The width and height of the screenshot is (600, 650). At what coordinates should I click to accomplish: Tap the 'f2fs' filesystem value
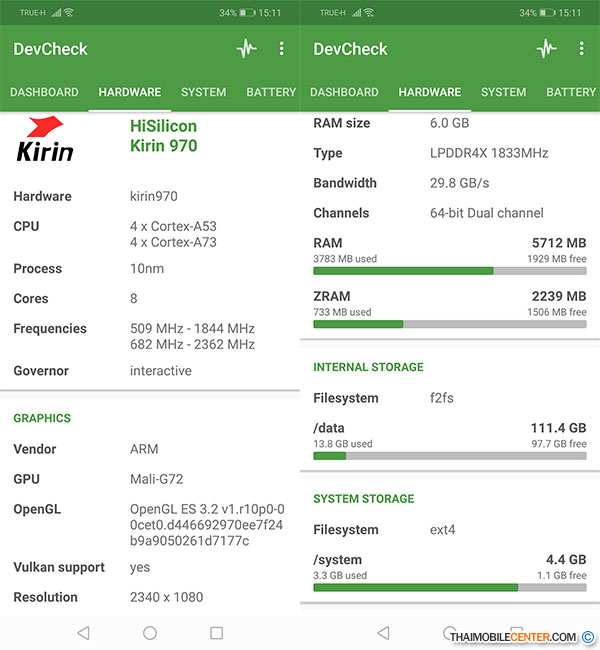pyautogui.click(x=442, y=398)
